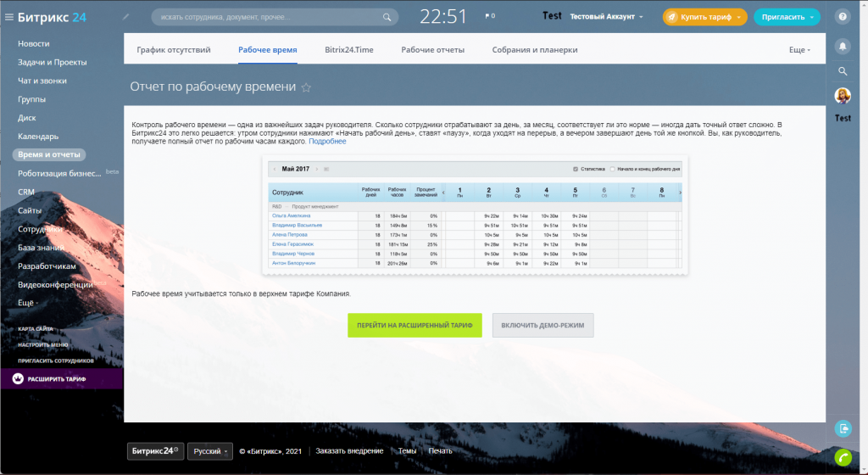Screen dimensions: 868x475
Task: Click Печать in the footer
Action: pos(440,451)
